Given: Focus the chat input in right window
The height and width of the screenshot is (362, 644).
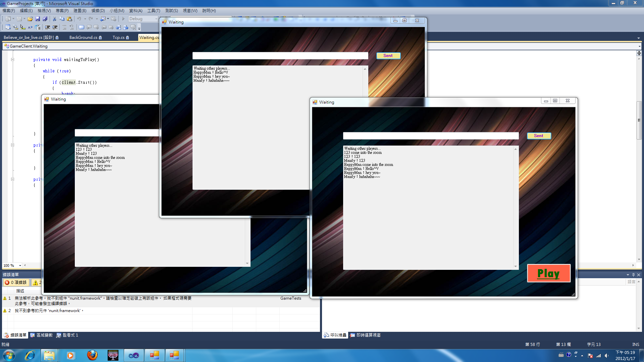Looking at the screenshot, I should coord(431,136).
